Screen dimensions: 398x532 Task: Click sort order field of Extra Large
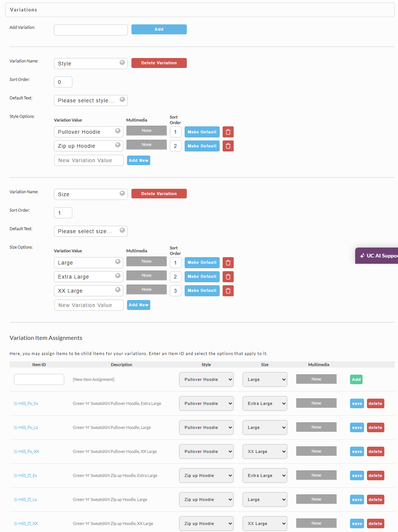pos(176,277)
